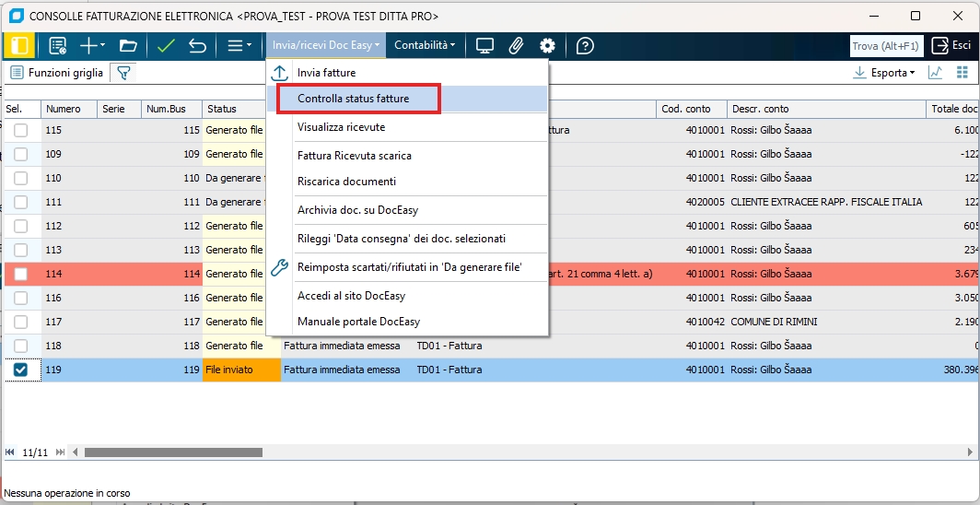Open the Funzioni griglia button
Viewport: 980px width, 505px height.
point(57,72)
